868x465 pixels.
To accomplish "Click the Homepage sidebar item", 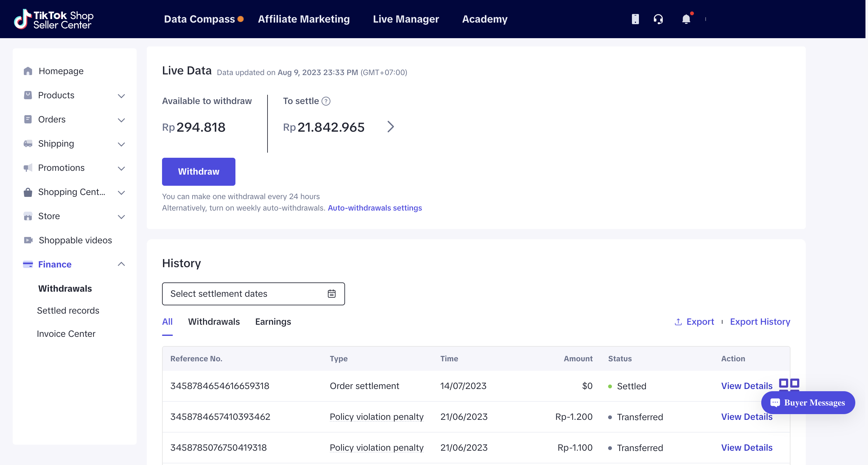I will point(61,71).
